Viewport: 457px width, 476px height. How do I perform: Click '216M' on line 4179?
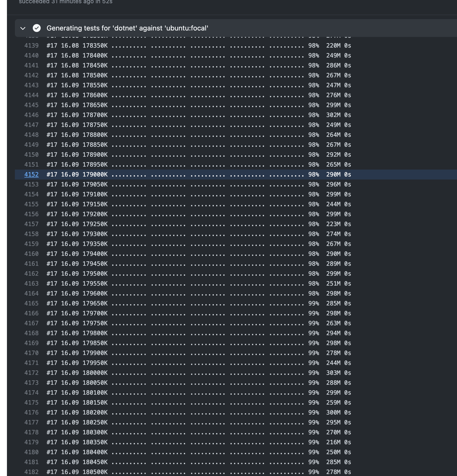(333, 442)
